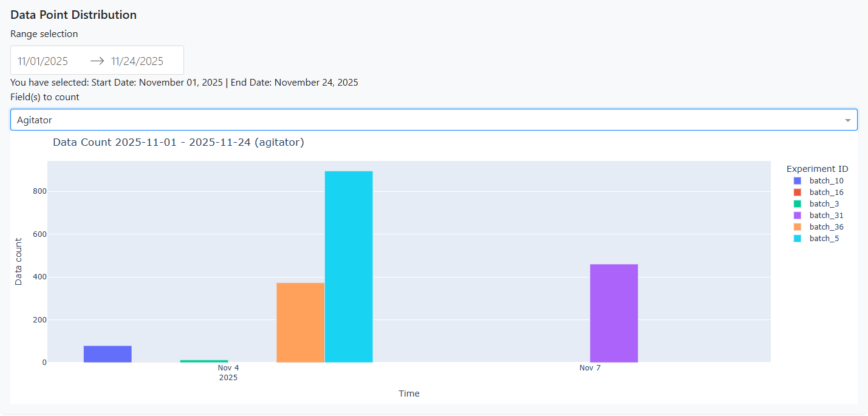868x416 pixels.
Task: Open the Agitator field dropdown
Action: [x=425, y=120]
